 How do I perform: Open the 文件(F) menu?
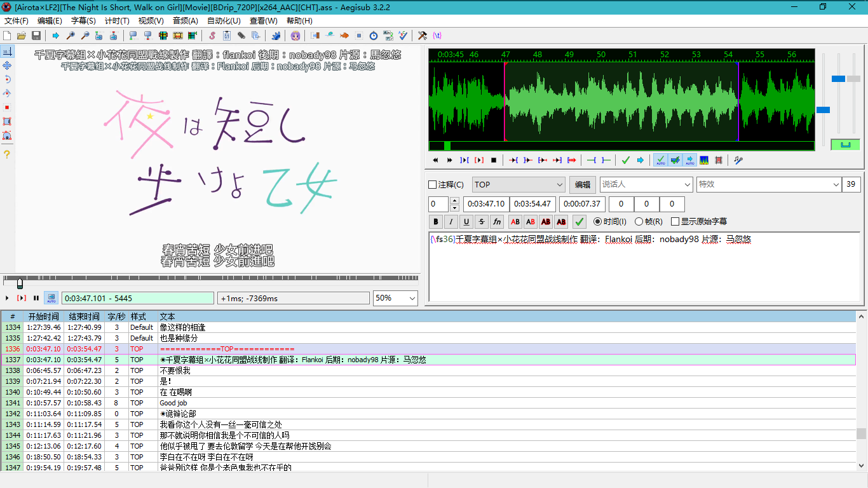(17, 20)
